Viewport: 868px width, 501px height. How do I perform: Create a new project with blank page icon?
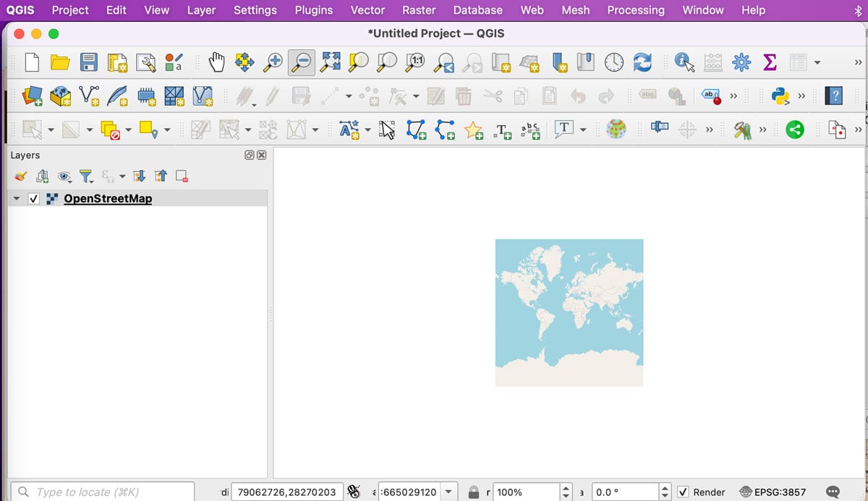pos(32,62)
